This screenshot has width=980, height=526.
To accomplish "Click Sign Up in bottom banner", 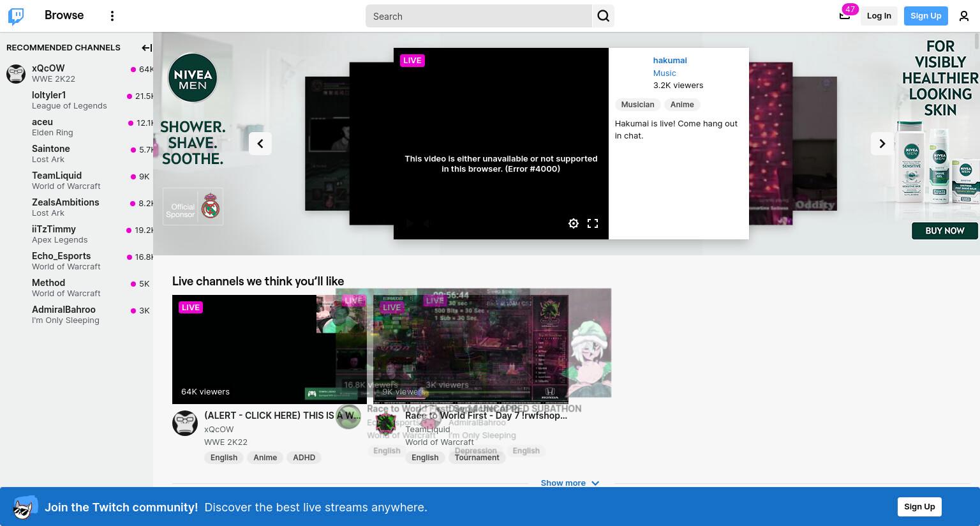I will tap(919, 507).
